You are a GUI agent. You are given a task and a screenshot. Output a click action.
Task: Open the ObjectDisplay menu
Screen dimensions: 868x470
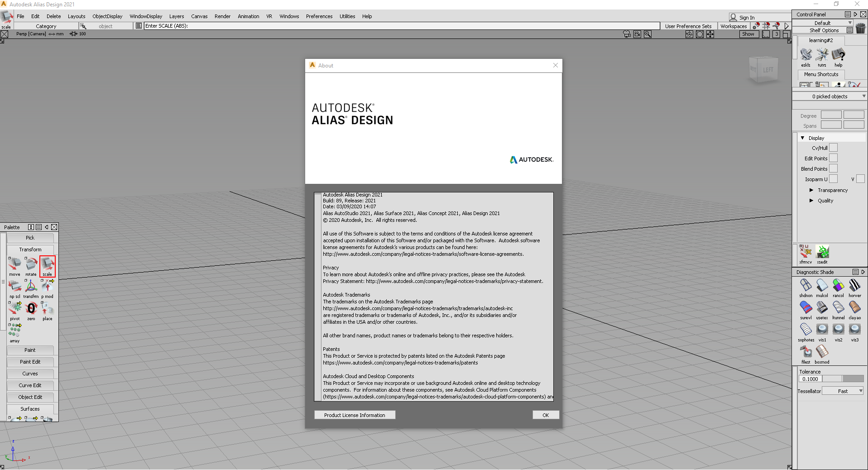pos(107,16)
